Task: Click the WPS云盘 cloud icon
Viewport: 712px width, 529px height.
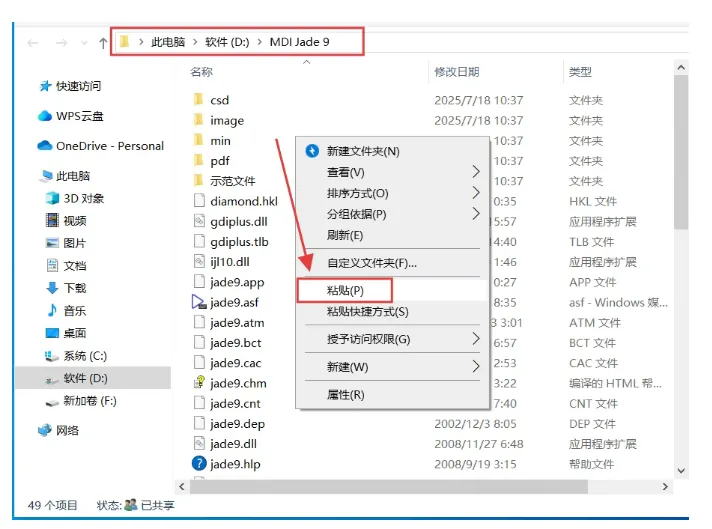Action: point(44,116)
